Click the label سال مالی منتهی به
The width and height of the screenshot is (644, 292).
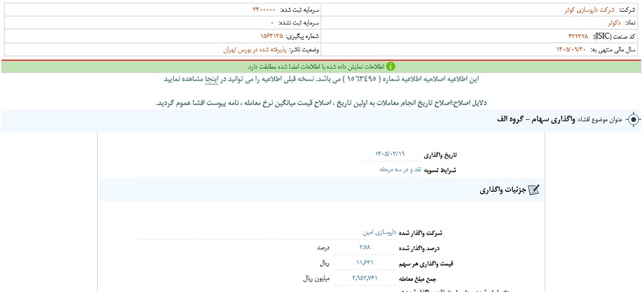[x=613, y=50]
